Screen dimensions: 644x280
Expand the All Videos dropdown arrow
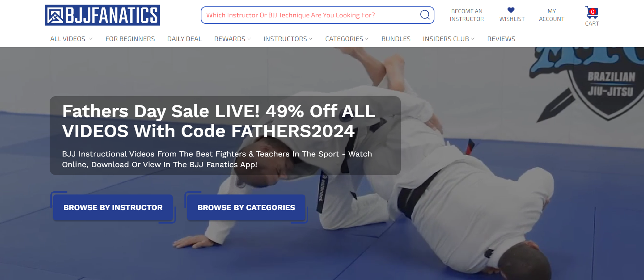pyautogui.click(x=91, y=39)
